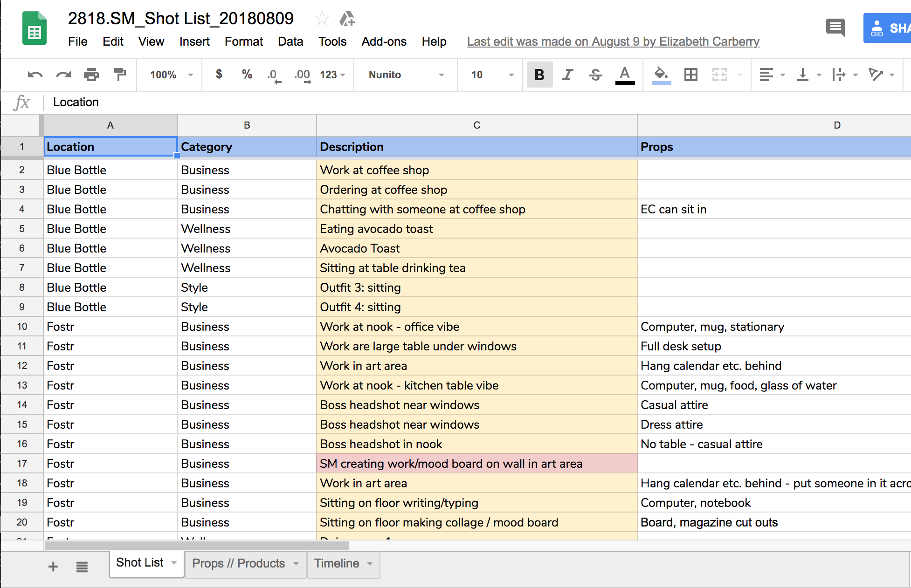The image size is (911, 588).
Task: Toggle bold formatting
Action: coord(539,75)
